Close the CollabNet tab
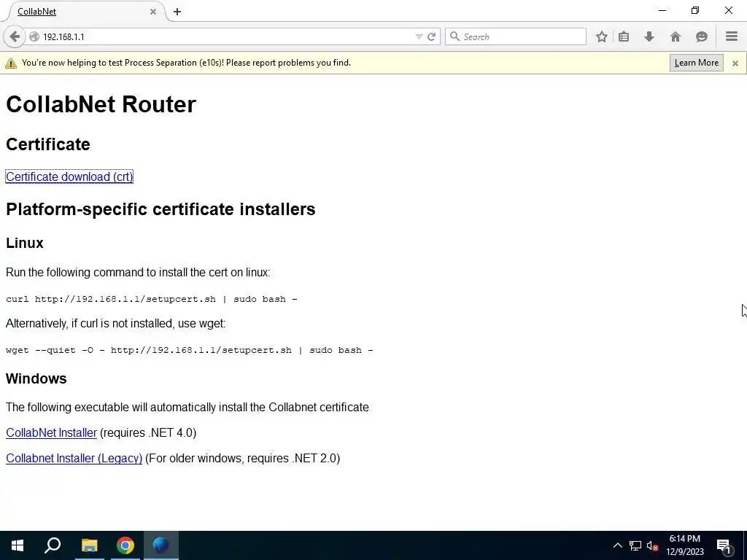The height and width of the screenshot is (560, 747). click(153, 12)
